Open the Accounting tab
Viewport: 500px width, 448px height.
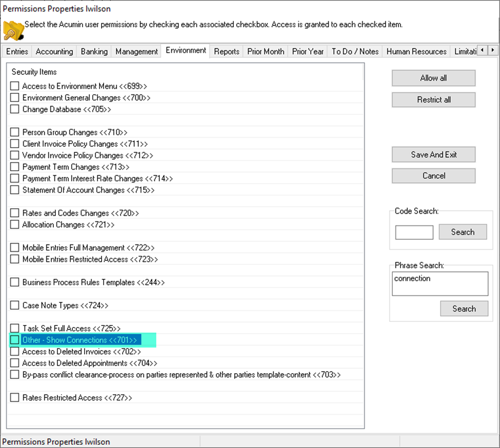pos(54,52)
